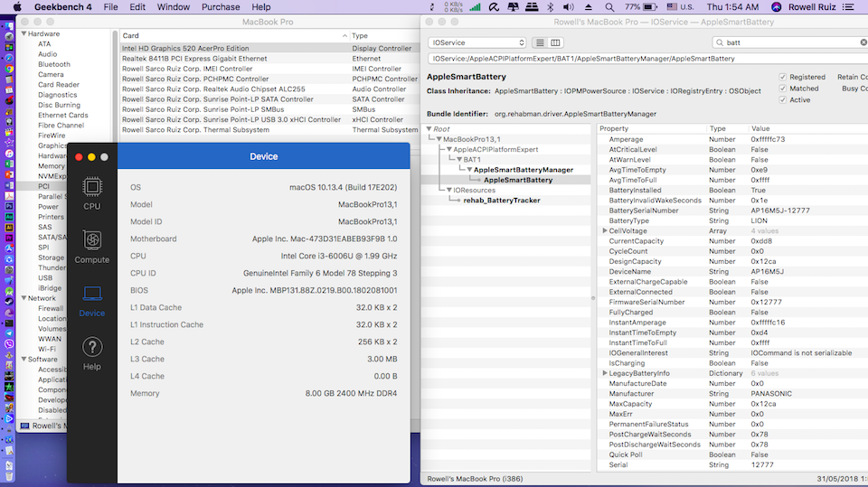Image resolution: width=868 pixels, height=487 pixels.
Task: Select rehab_BatteryTracker in the registry tree
Action: coord(502,201)
